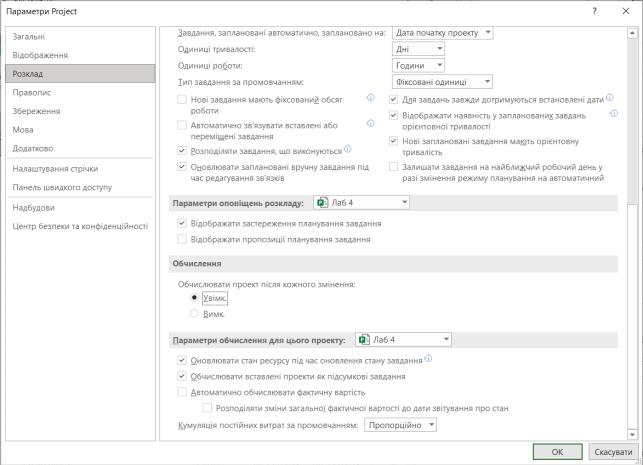Viewport: 643px width, 465px height.
Task: Click info icon beside fixed work volume option
Action: [370, 98]
